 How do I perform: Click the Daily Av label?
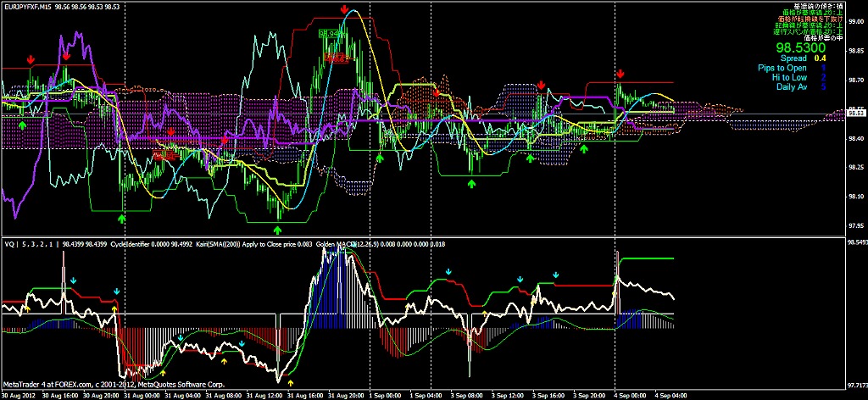[791, 86]
